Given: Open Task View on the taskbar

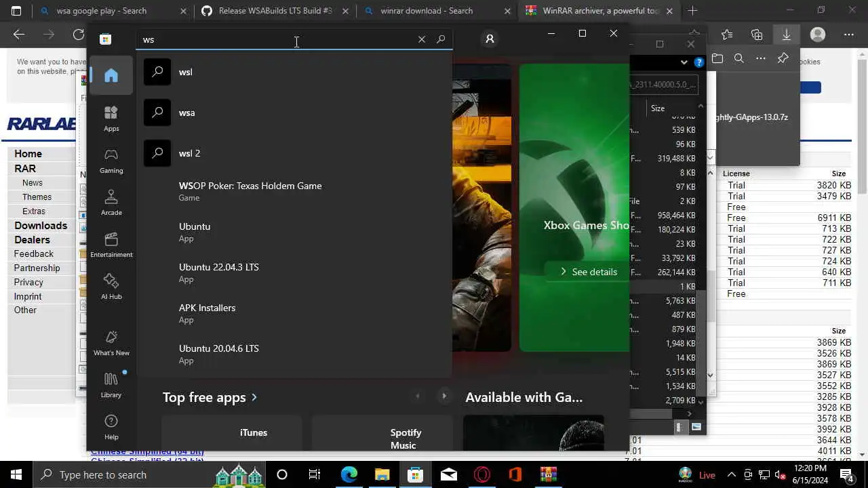Looking at the screenshot, I should 315,474.
